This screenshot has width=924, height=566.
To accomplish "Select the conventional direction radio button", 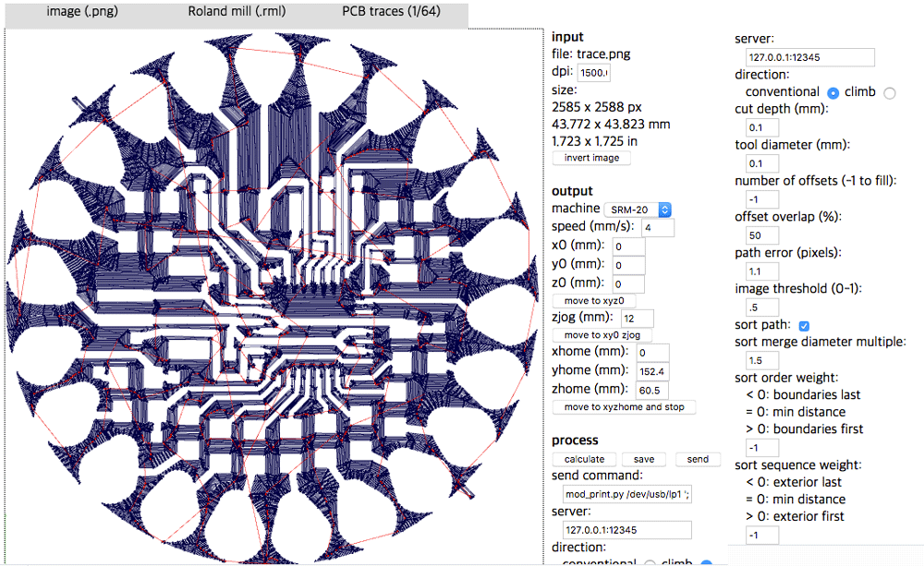I will point(833,93).
